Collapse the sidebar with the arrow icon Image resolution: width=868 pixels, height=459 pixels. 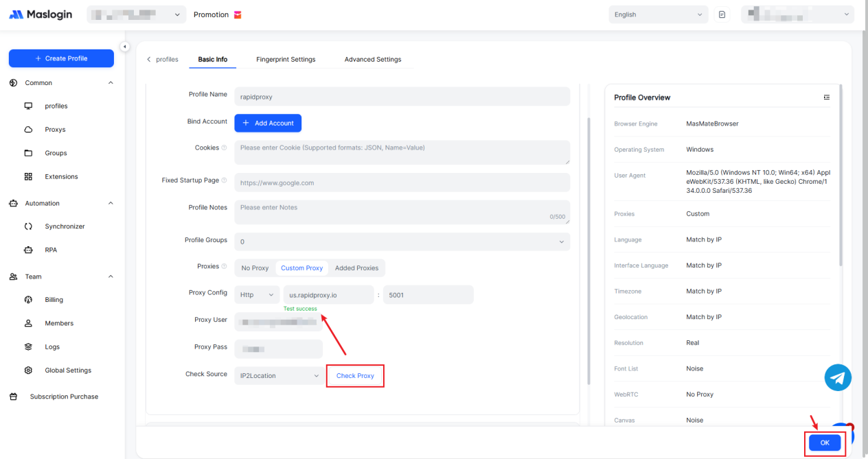[124, 47]
